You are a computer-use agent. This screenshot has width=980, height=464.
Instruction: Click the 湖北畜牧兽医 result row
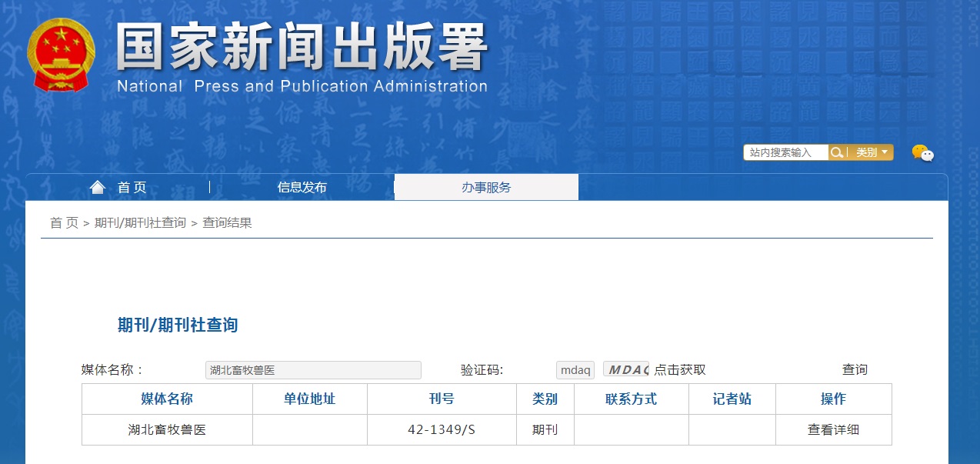(166, 430)
